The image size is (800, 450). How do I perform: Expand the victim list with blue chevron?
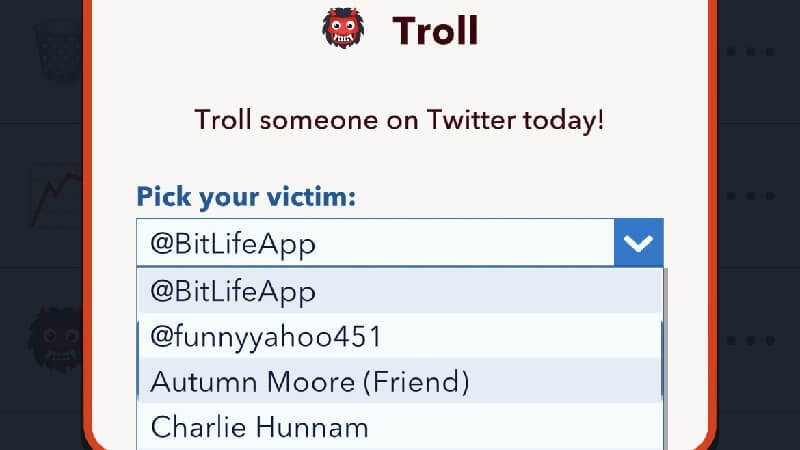pos(639,242)
